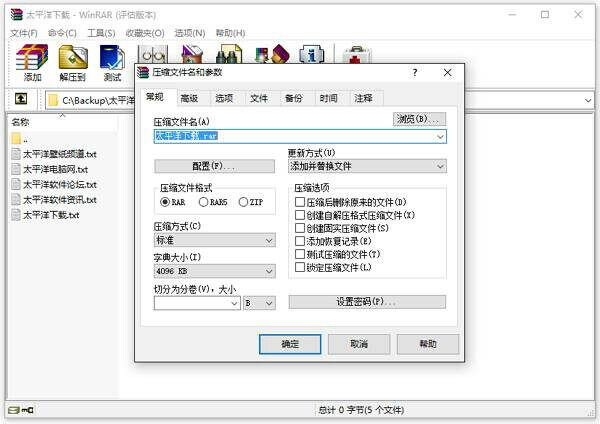
Task: Enable lock archive checkbox (L)
Action: 300,267
